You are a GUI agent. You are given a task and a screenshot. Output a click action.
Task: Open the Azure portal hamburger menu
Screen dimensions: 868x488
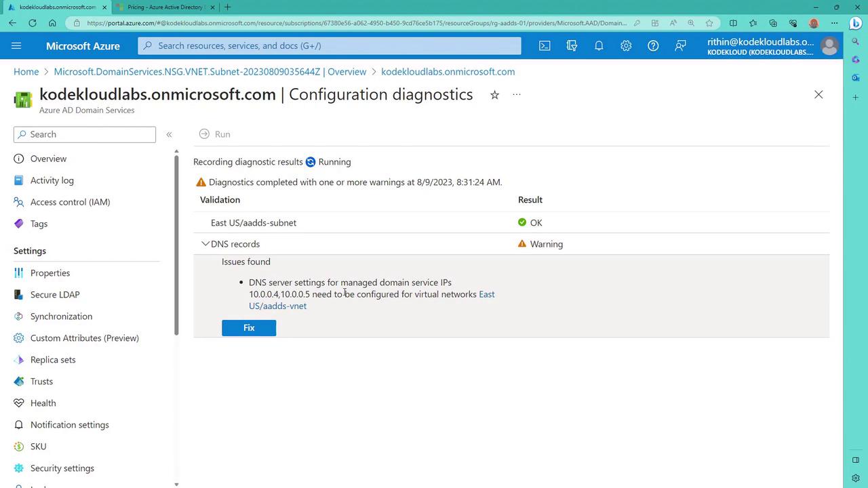16,45
